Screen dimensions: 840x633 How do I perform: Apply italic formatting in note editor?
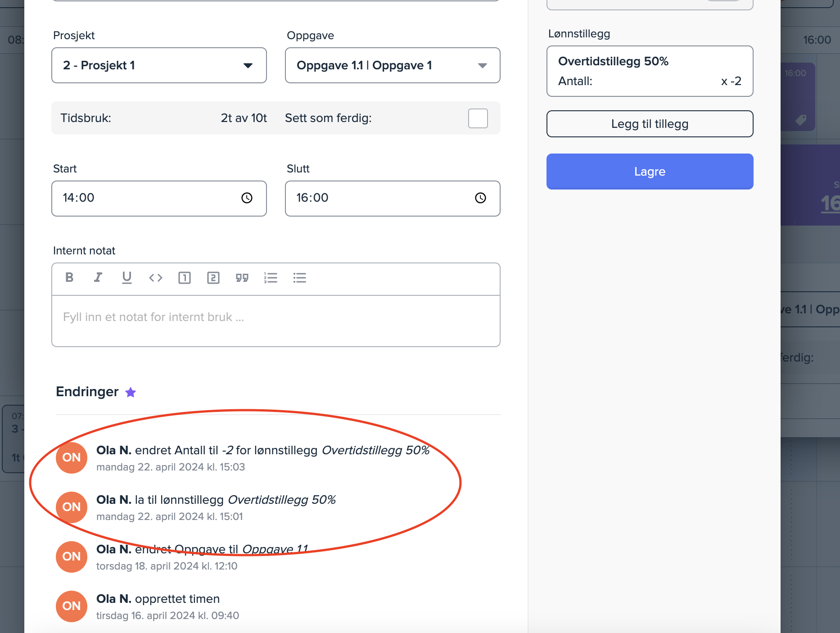(x=98, y=277)
